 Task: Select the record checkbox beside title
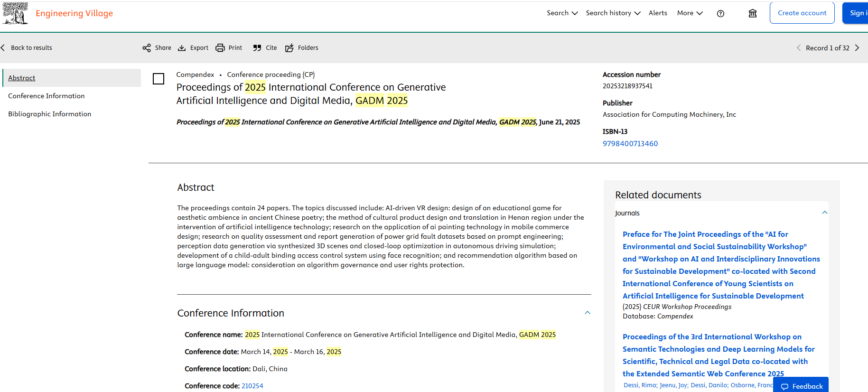tap(159, 79)
